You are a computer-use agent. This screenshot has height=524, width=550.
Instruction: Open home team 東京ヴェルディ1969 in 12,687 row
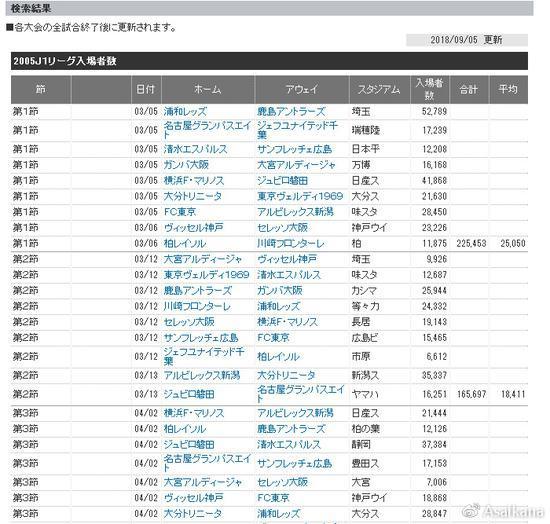tap(206, 275)
